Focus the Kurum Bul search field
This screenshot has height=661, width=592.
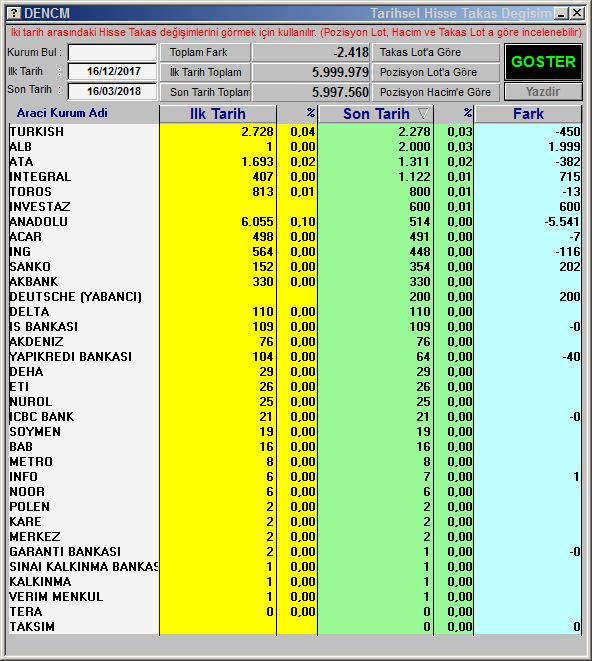[112, 53]
